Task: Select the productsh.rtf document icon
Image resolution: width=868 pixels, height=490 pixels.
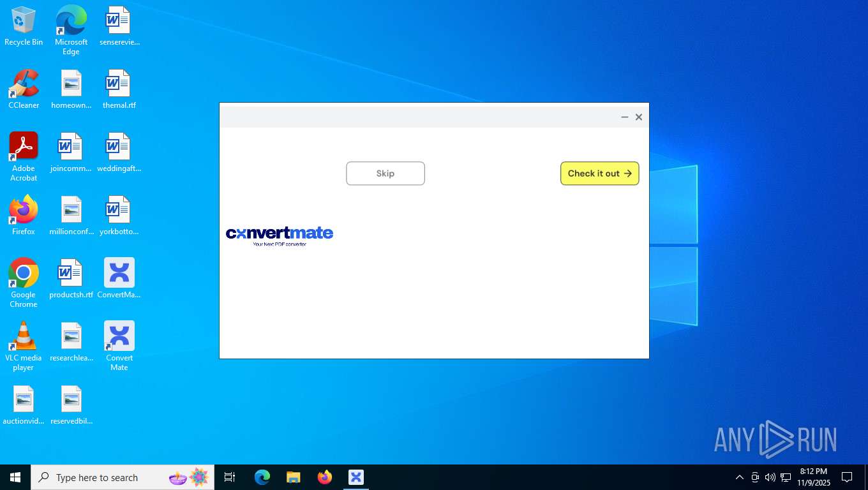Action: coord(71,279)
